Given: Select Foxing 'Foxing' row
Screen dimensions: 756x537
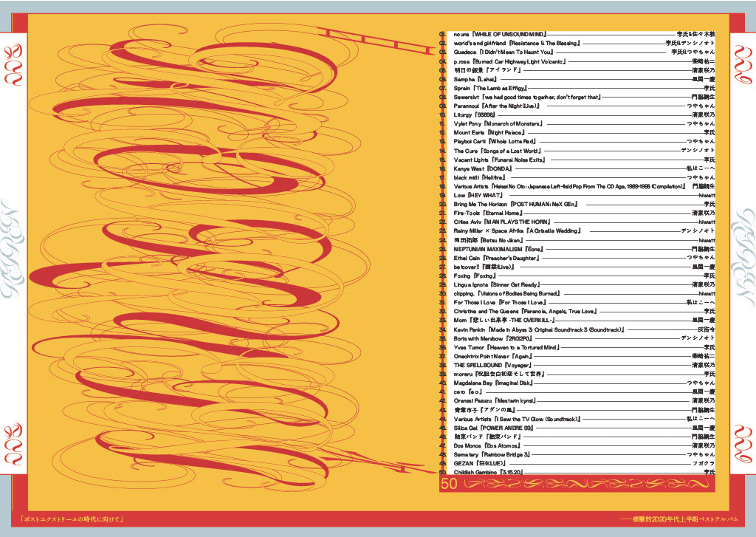Looking at the screenshot, I should (x=577, y=276).
